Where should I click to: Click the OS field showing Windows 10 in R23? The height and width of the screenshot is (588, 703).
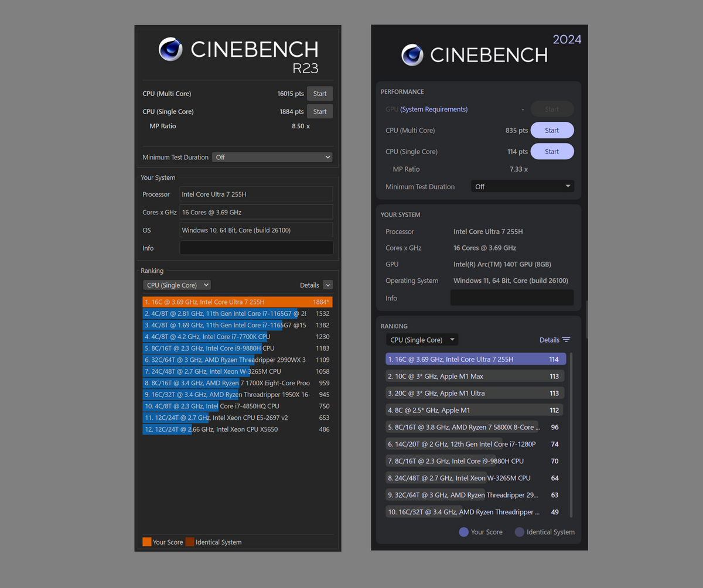256,230
